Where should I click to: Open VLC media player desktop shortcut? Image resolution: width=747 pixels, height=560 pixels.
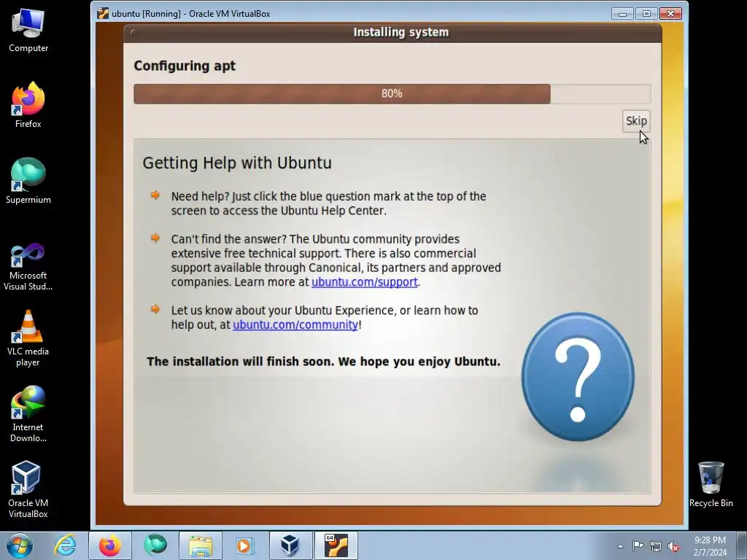click(28, 338)
